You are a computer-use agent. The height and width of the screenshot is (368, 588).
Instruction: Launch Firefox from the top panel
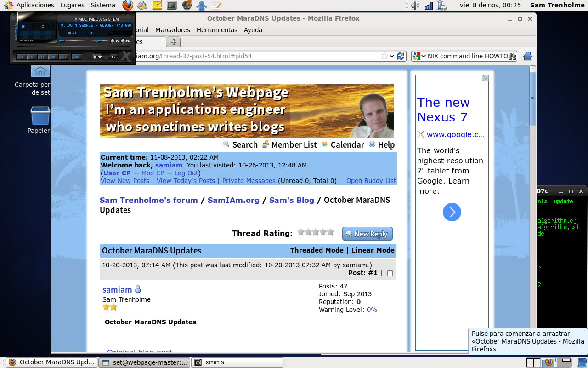point(128,5)
